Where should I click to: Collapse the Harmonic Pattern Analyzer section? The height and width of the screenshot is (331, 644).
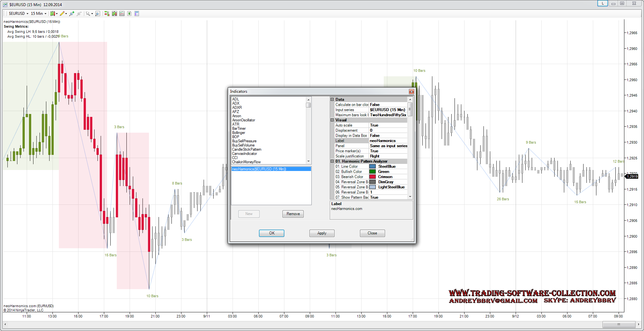[332, 161]
